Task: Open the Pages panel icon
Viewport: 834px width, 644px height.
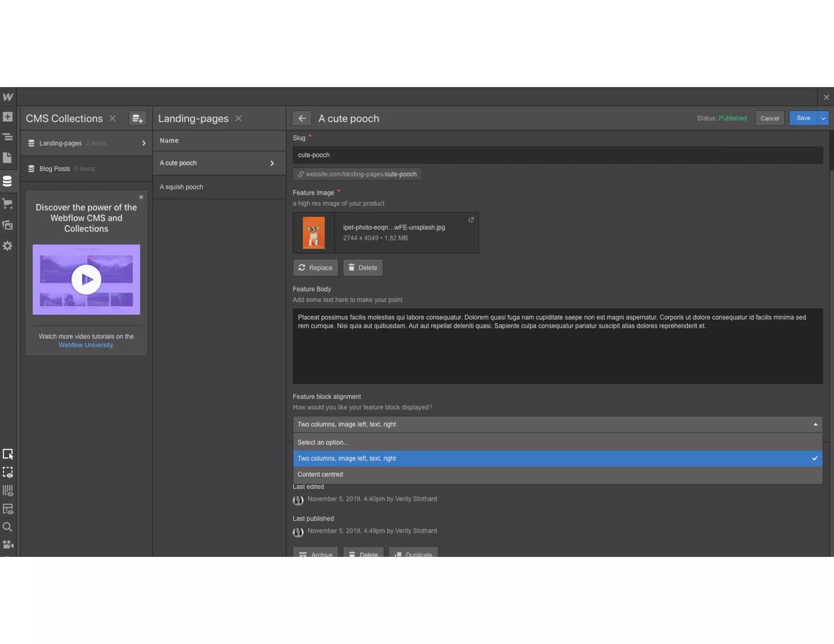Action: point(8,158)
